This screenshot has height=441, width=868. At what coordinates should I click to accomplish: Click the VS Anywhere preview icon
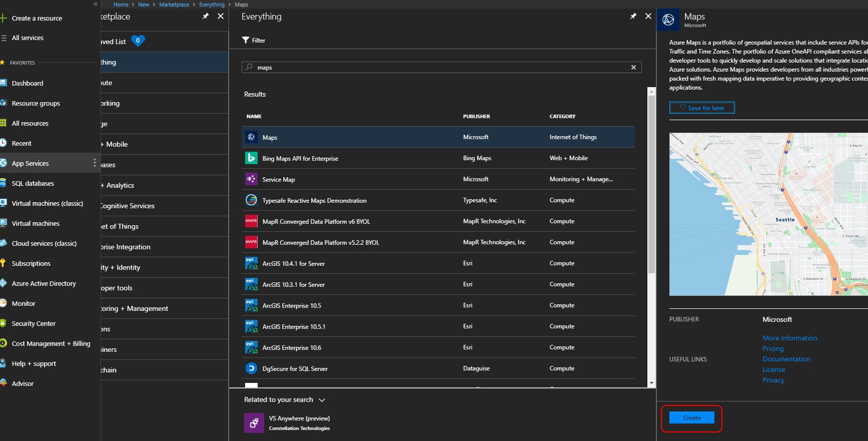254,423
